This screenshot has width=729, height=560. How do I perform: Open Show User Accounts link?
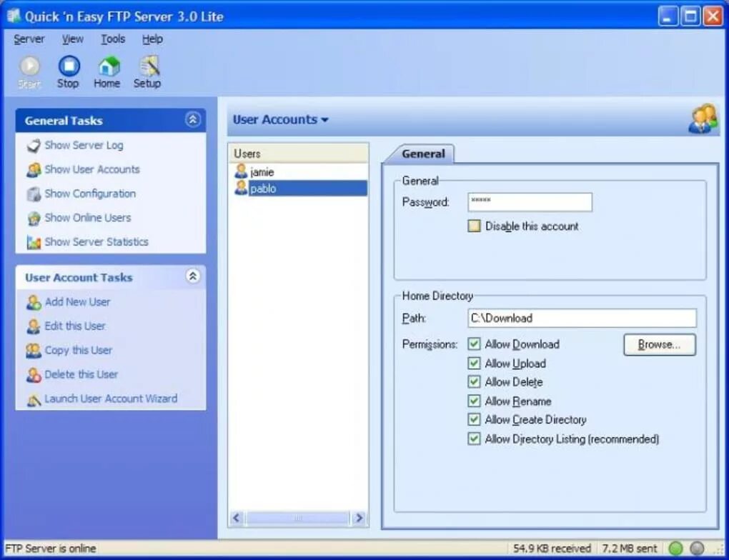92,169
